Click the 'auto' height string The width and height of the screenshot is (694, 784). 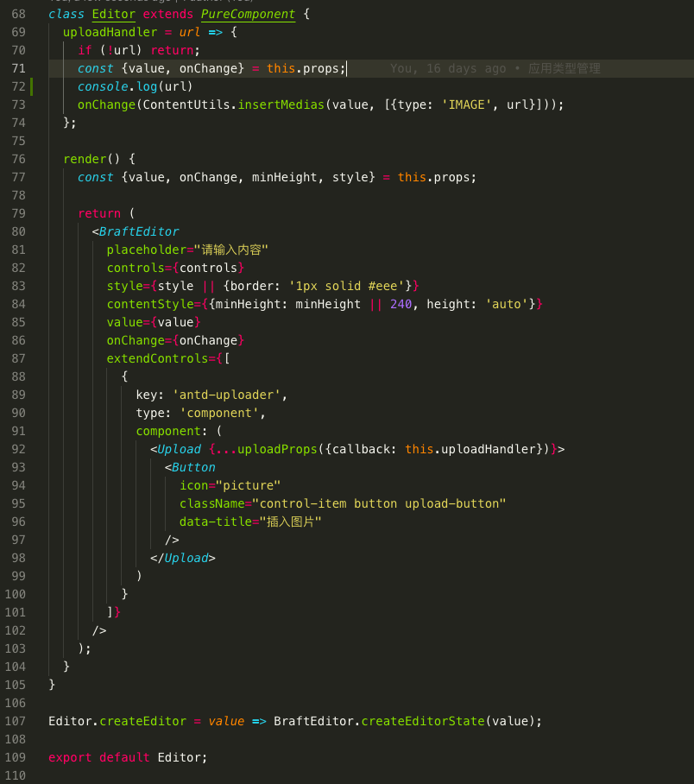coord(507,304)
